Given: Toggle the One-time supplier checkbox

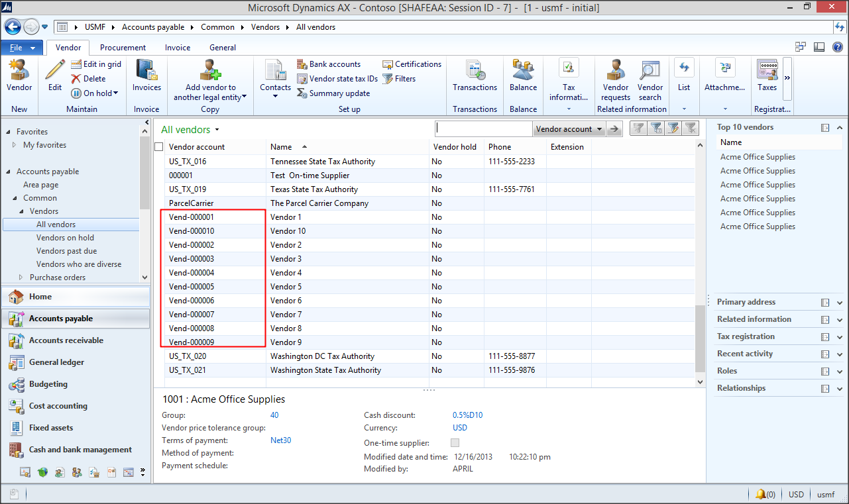Looking at the screenshot, I should (x=455, y=443).
